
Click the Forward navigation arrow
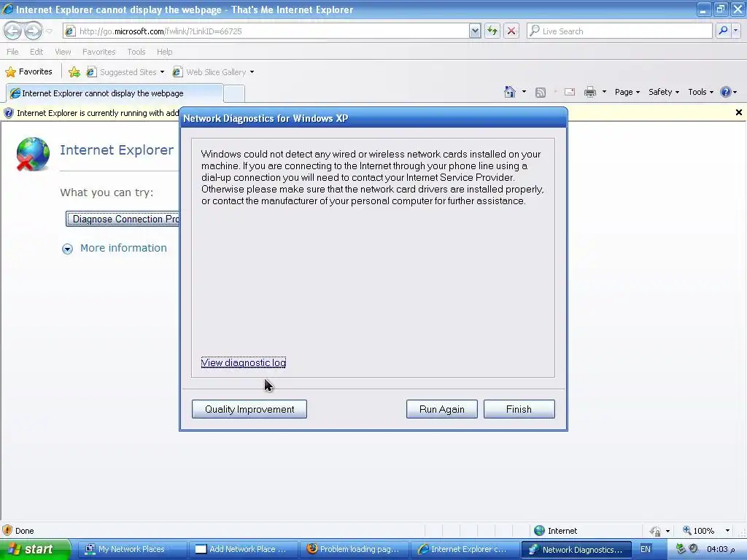pos(33,31)
